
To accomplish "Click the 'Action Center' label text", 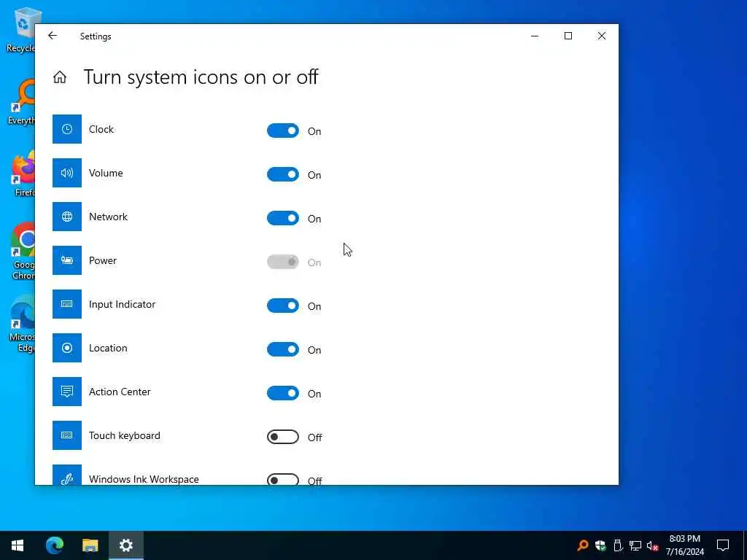I will pos(120,392).
